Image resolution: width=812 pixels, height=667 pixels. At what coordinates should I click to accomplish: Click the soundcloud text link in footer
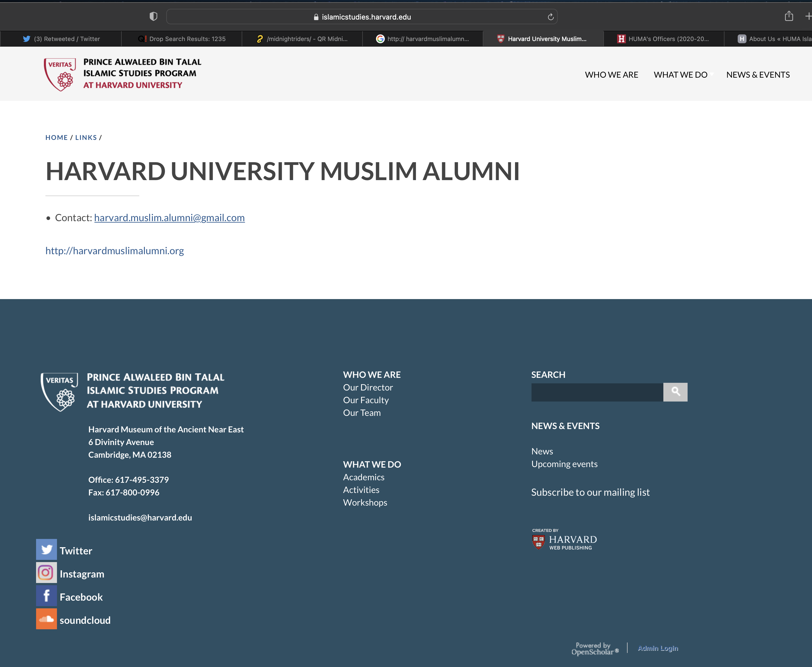tap(85, 620)
